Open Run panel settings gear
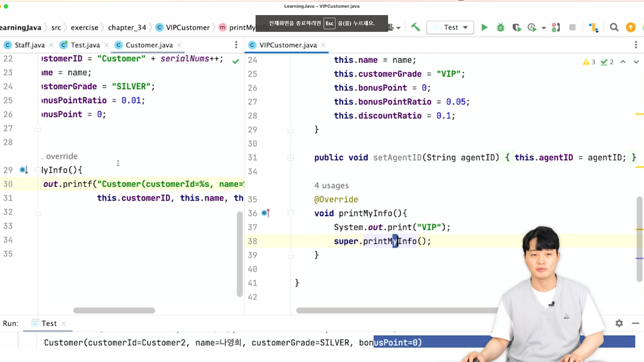This screenshot has width=644, height=362. 619,323
